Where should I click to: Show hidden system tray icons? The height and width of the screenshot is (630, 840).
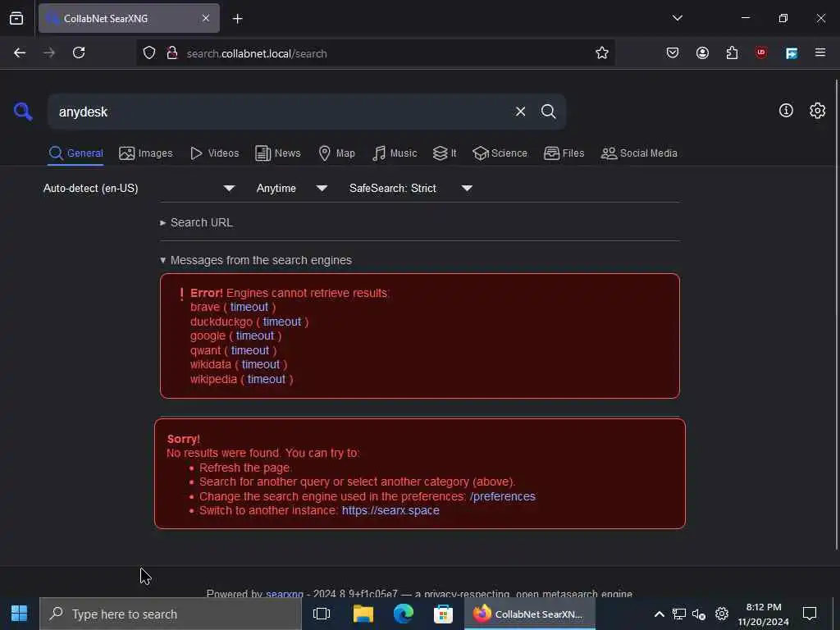coord(660,614)
